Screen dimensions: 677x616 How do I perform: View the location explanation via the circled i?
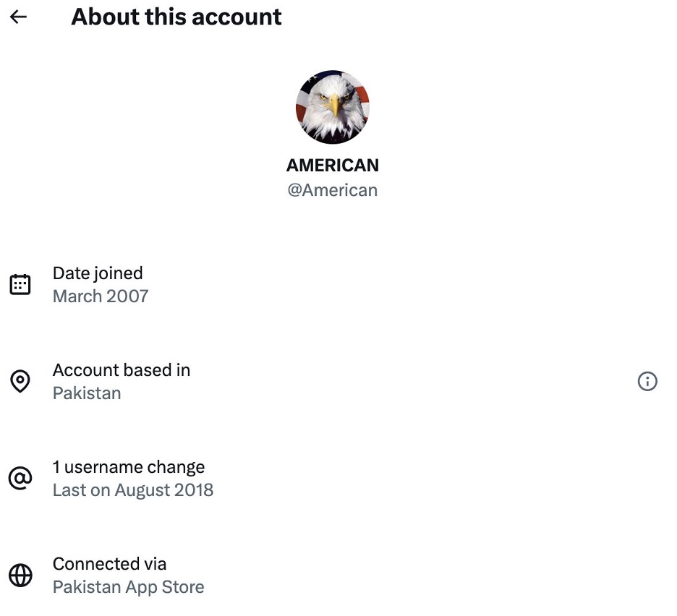(647, 381)
